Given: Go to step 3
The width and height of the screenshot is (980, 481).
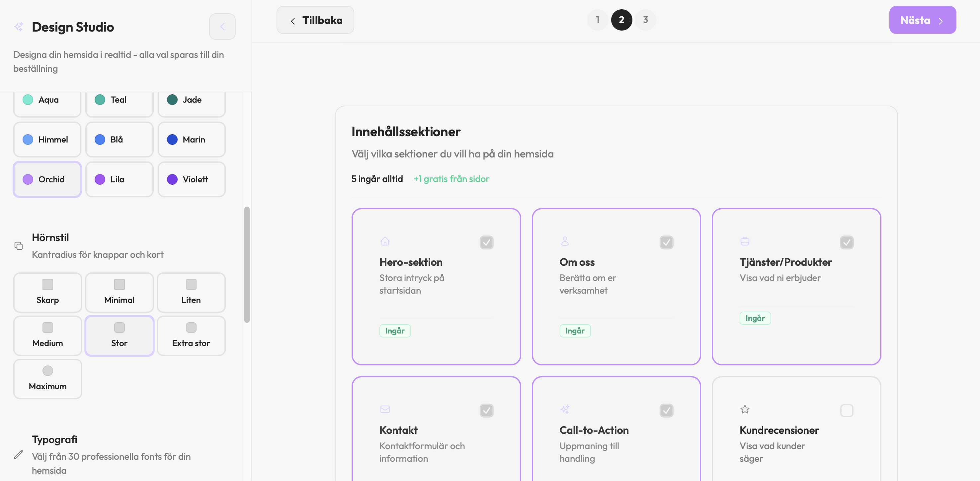Looking at the screenshot, I should pyautogui.click(x=645, y=20).
